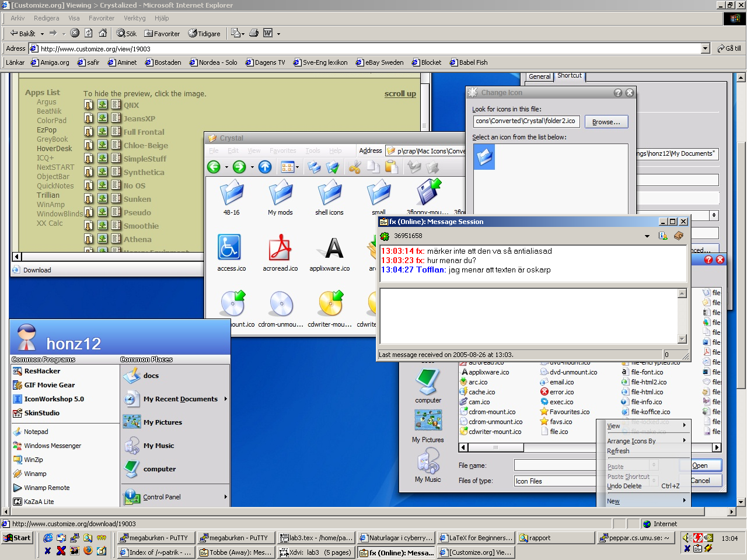Open the Address bar dropdown in Internet Explorer
This screenshot has width=747, height=560.
[x=705, y=48]
